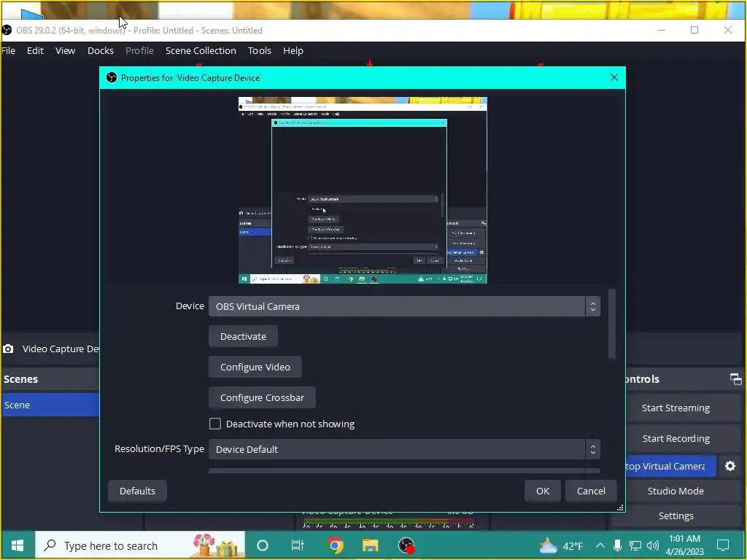The image size is (747, 560).
Task: Click Start Streaming in Controls dock
Action: point(676,408)
